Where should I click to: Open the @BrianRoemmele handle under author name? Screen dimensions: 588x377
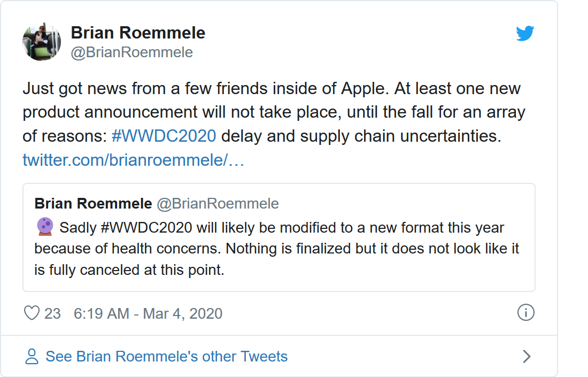[x=131, y=52]
